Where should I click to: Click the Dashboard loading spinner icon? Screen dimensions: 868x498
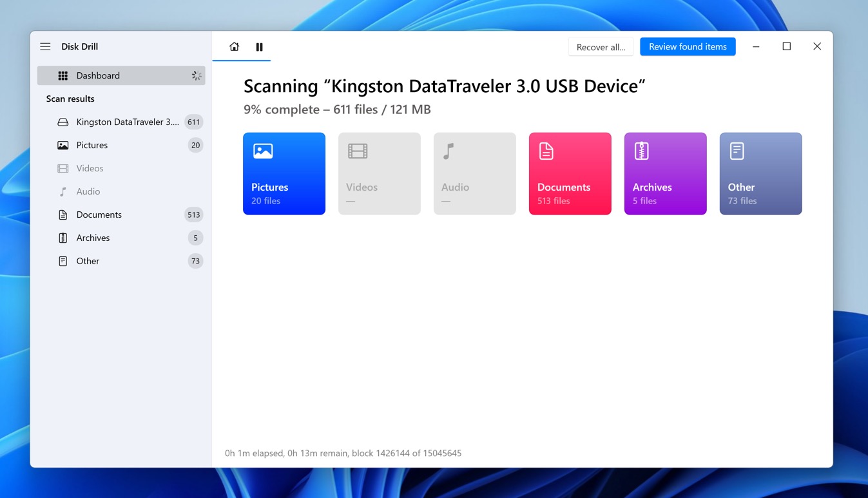coord(197,75)
